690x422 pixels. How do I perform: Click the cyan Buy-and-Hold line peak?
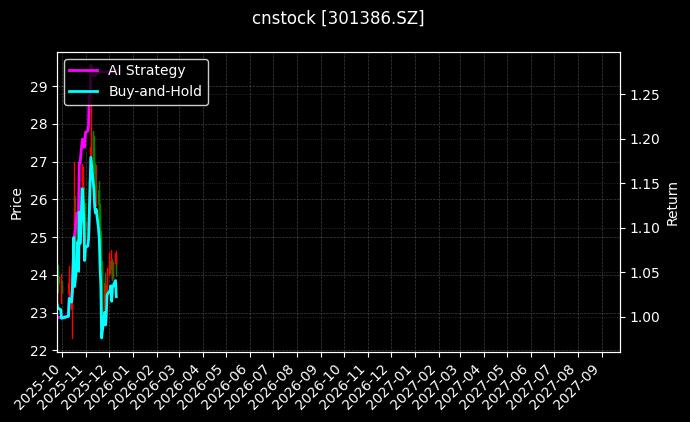[x=91, y=157]
